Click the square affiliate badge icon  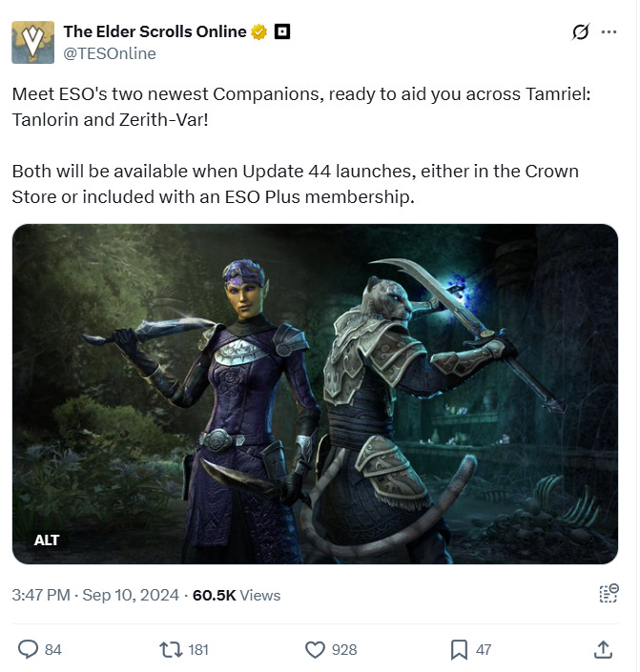point(281,31)
